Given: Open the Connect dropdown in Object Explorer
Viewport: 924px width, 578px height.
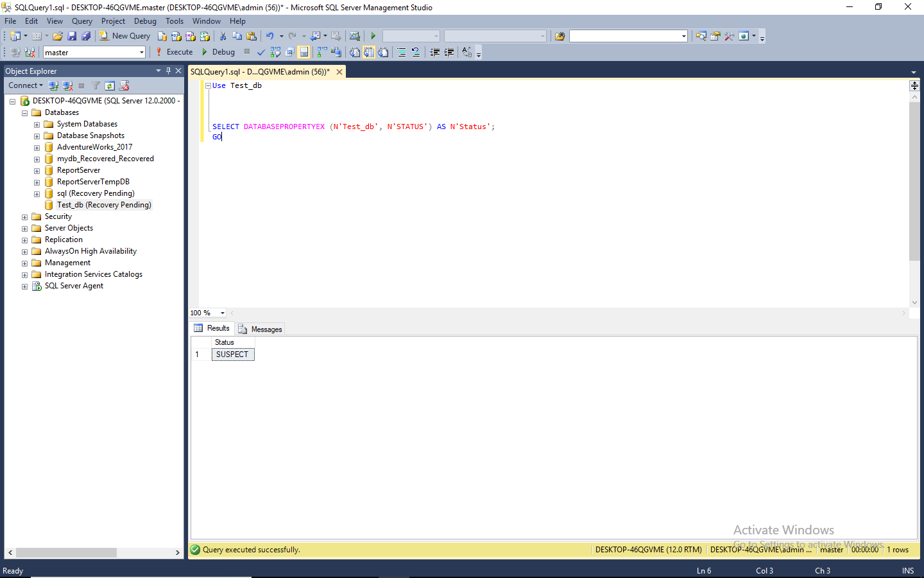Looking at the screenshot, I should click(26, 85).
